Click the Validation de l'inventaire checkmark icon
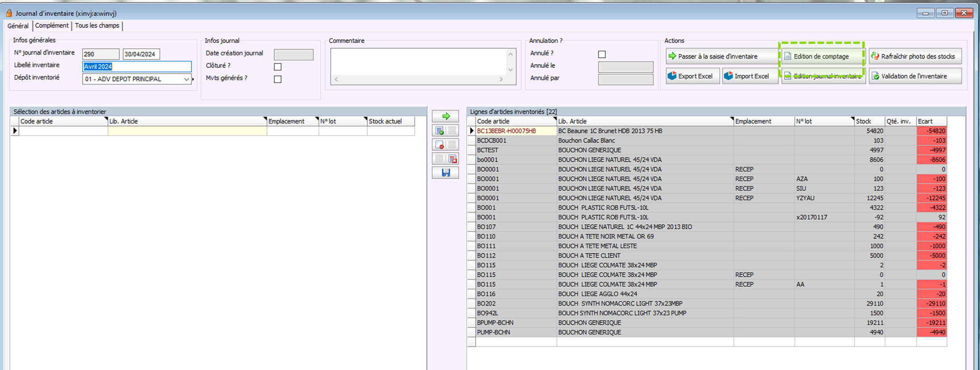 [875, 76]
